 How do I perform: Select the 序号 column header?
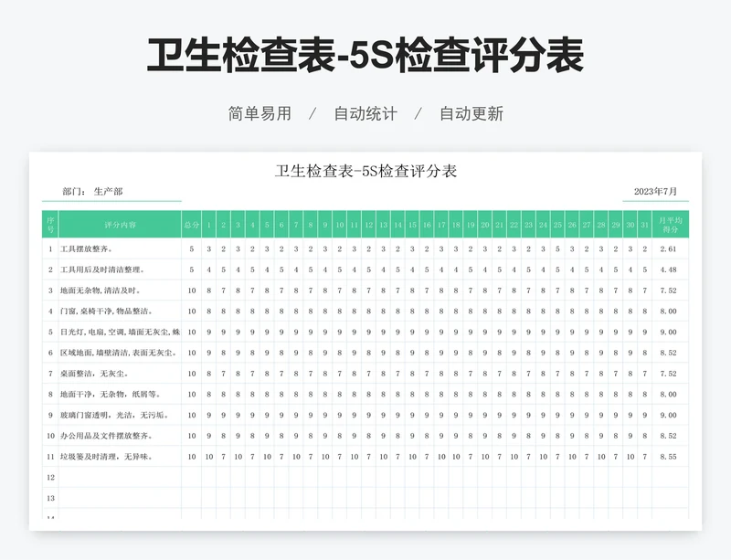coord(50,225)
